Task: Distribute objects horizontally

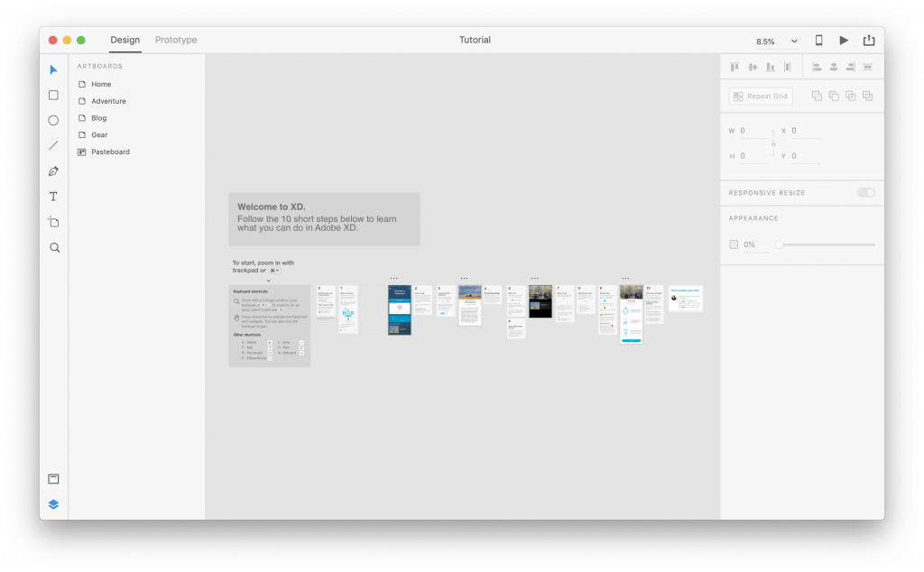Action: tap(787, 67)
